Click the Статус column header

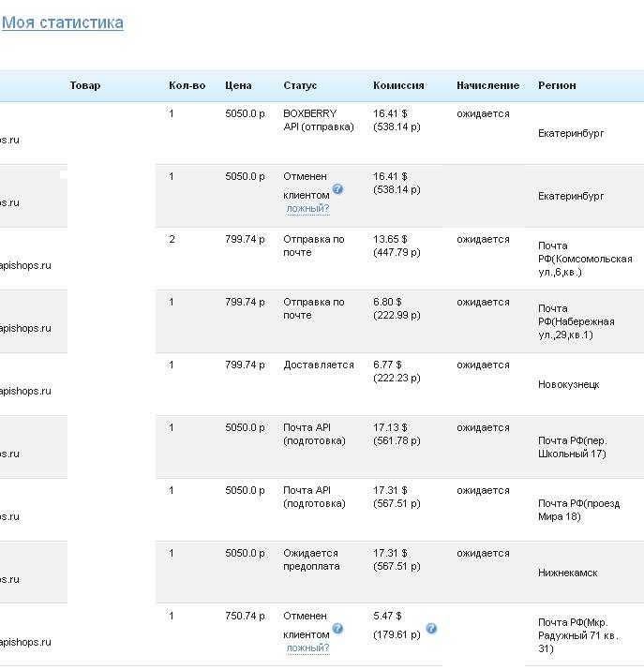click(x=300, y=85)
